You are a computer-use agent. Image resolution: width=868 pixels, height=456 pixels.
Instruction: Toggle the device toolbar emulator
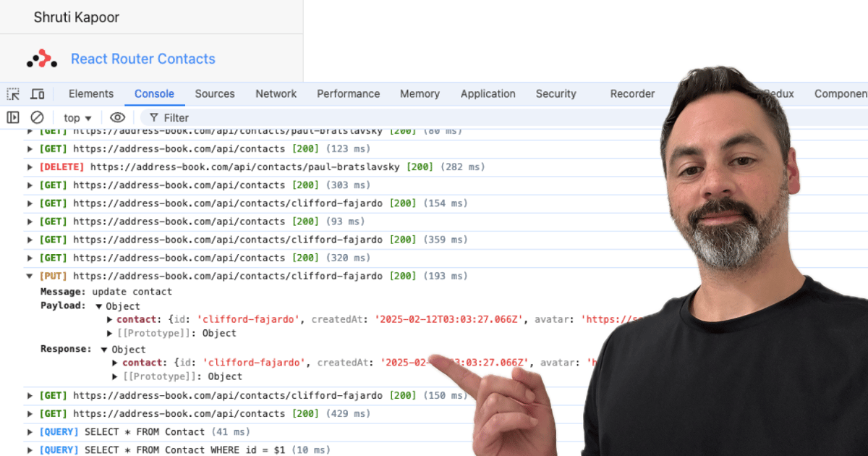click(x=37, y=93)
